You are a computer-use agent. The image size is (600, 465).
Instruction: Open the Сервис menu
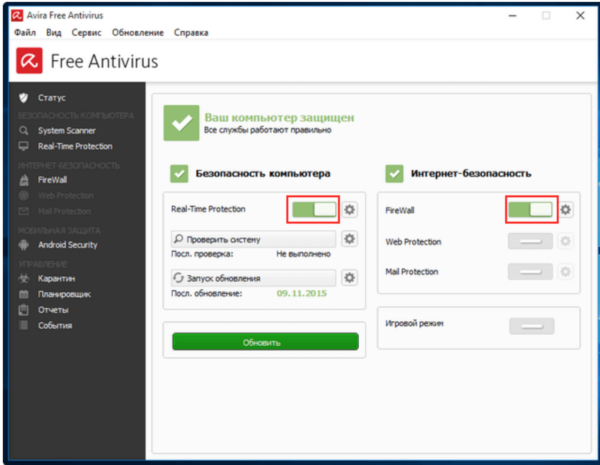(x=86, y=33)
